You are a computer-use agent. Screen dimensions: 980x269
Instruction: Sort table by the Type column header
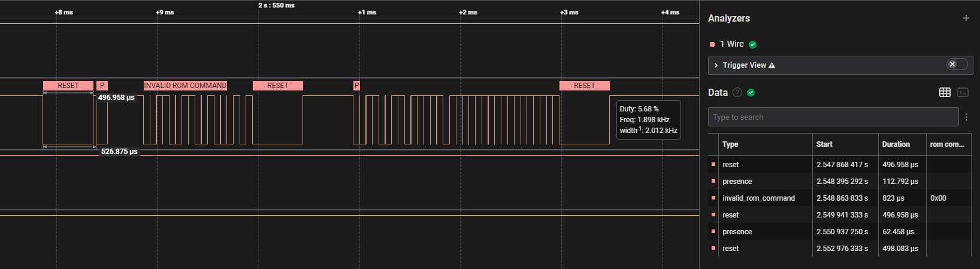click(730, 144)
